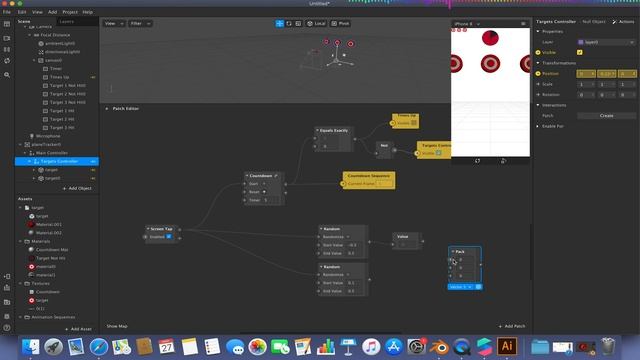Open the Filter dropdown in the viewport
The width and height of the screenshot is (640, 360).
point(140,24)
